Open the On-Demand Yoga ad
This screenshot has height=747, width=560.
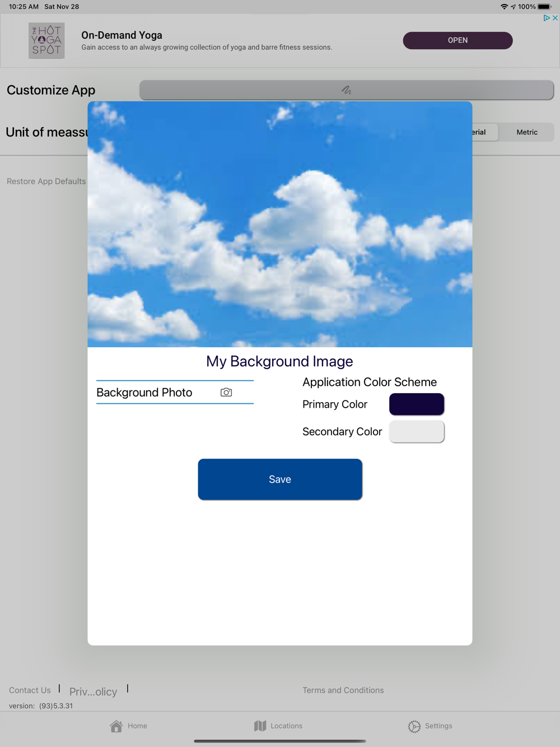click(x=458, y=40)
